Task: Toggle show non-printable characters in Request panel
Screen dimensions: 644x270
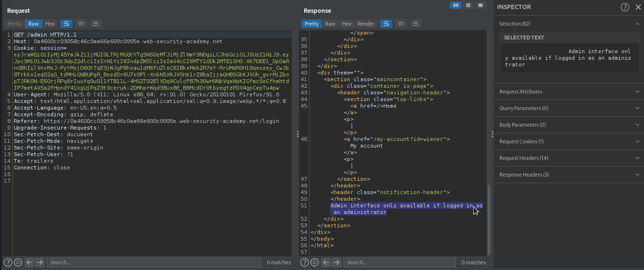Action: 81,24
